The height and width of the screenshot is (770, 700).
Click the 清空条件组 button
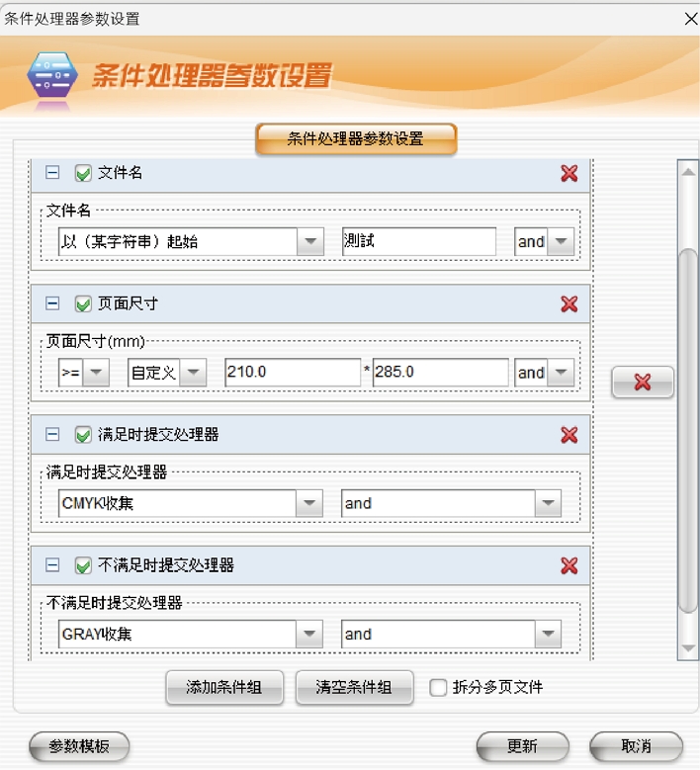coord(354,688)
